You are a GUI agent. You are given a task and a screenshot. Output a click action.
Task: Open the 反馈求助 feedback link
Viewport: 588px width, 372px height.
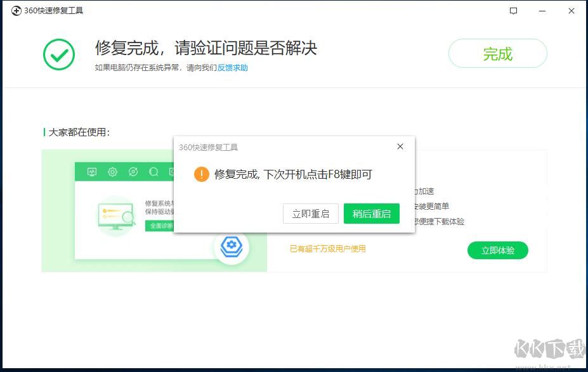point(232,68)
